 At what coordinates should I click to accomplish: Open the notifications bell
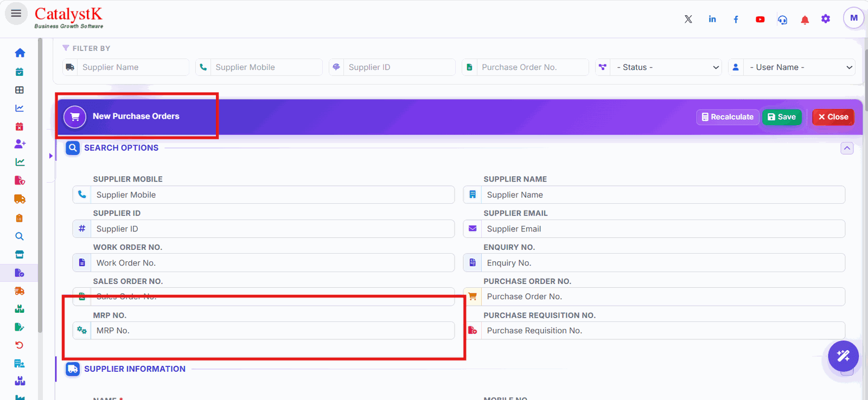(x=805, y=20)
